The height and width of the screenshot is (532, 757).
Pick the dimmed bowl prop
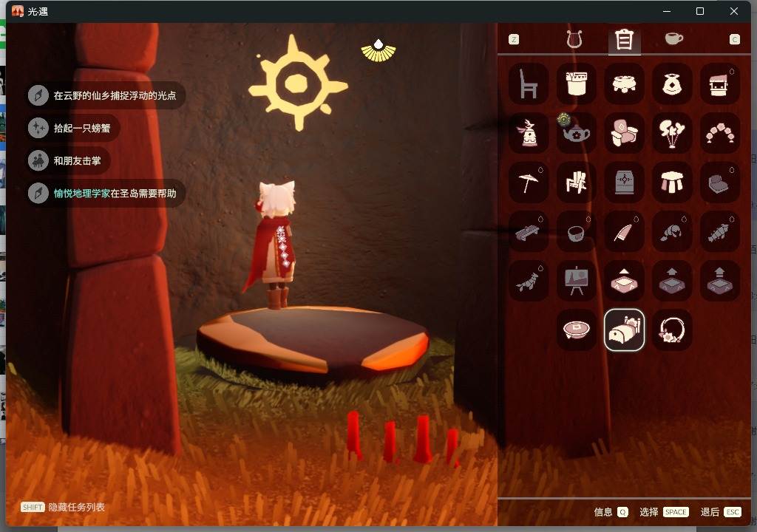coord(577,231)
